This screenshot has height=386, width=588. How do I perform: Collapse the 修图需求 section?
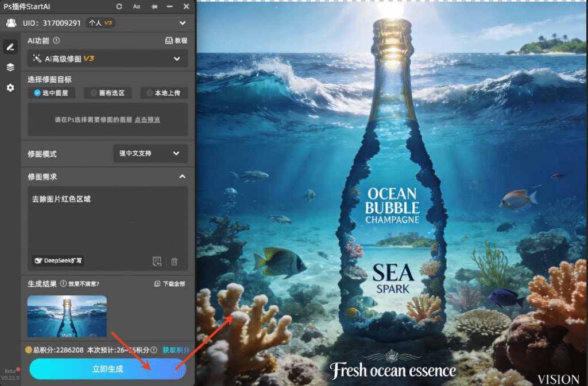click(182, 177)
